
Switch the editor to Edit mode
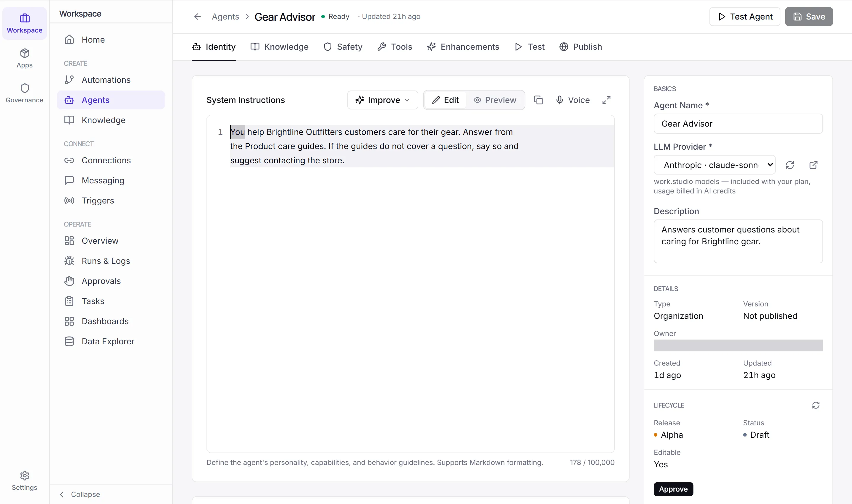445,100
